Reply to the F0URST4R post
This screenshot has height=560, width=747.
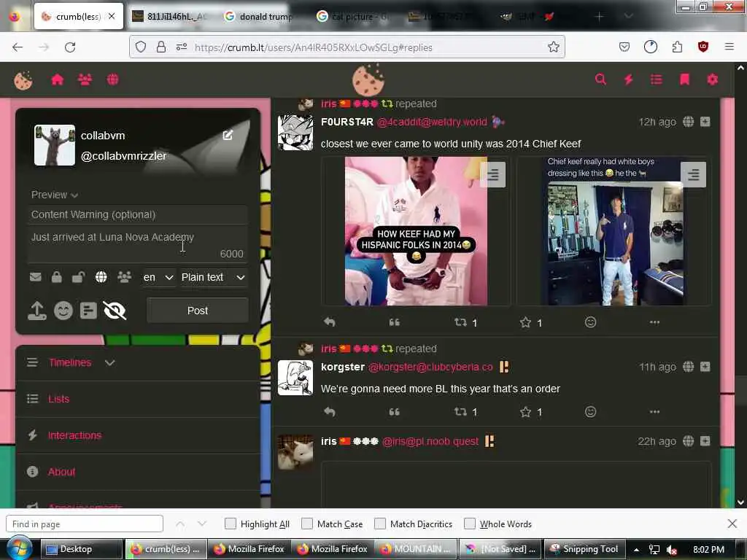(329, 322)
